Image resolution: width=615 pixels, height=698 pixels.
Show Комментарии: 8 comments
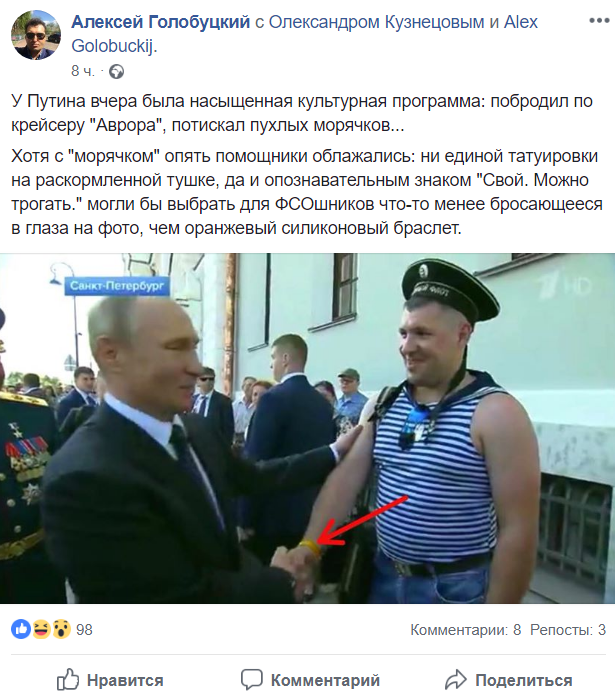[x=465, y=630]
